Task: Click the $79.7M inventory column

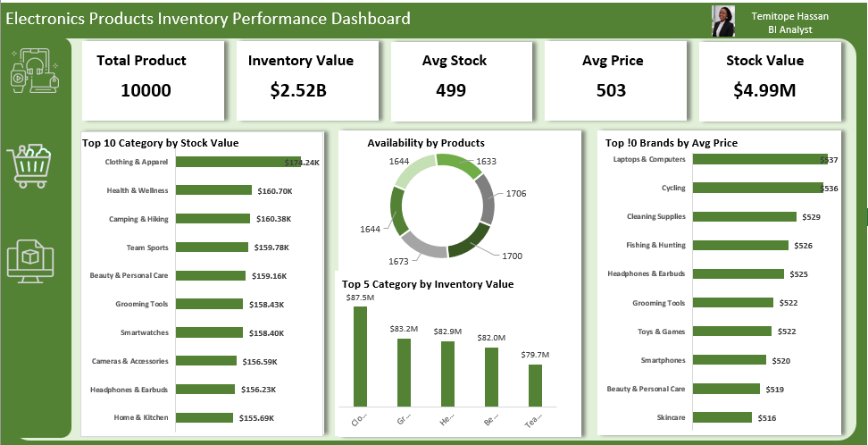Action: point(535,385)
